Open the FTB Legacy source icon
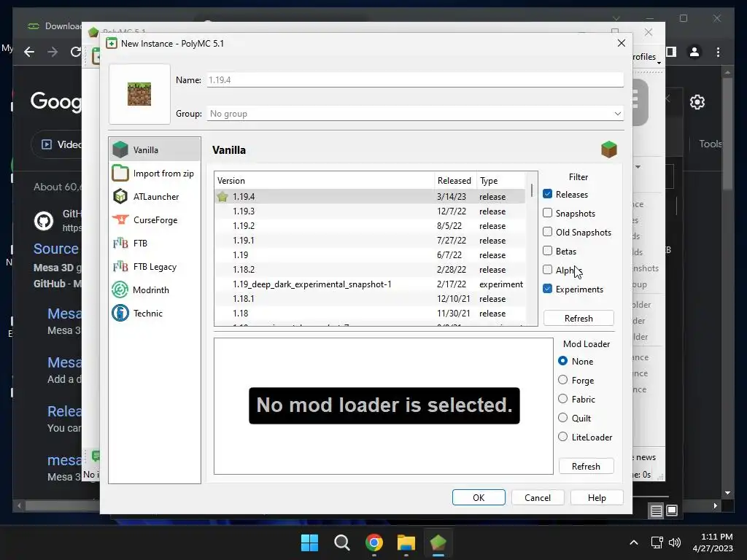 [x=120, y=267]
